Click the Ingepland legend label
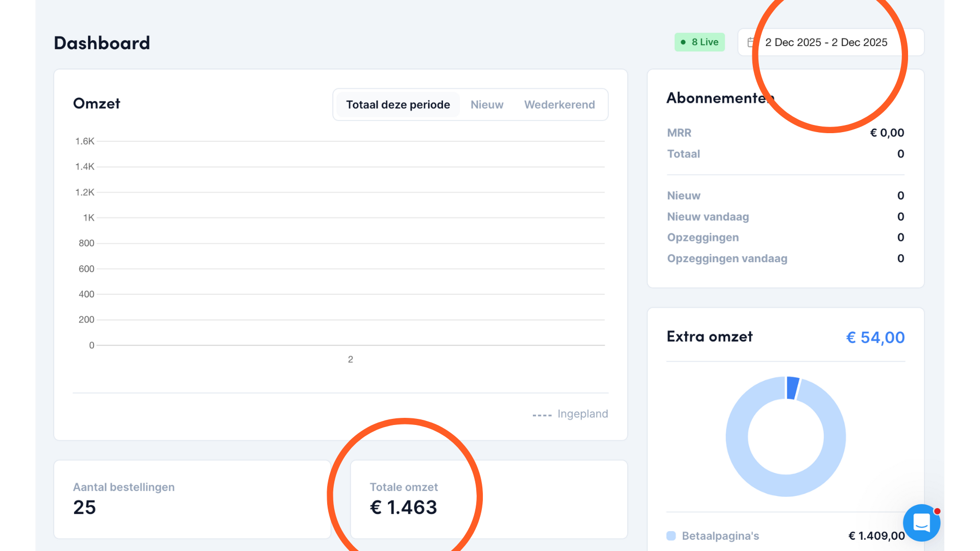 [582, 414]
